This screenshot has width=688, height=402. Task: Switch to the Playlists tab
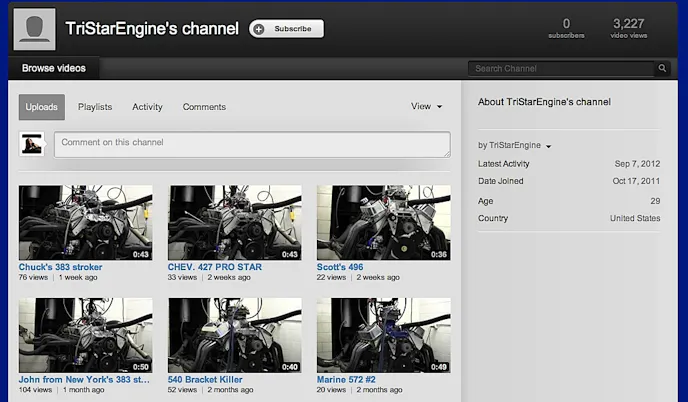tap(95, 107)
